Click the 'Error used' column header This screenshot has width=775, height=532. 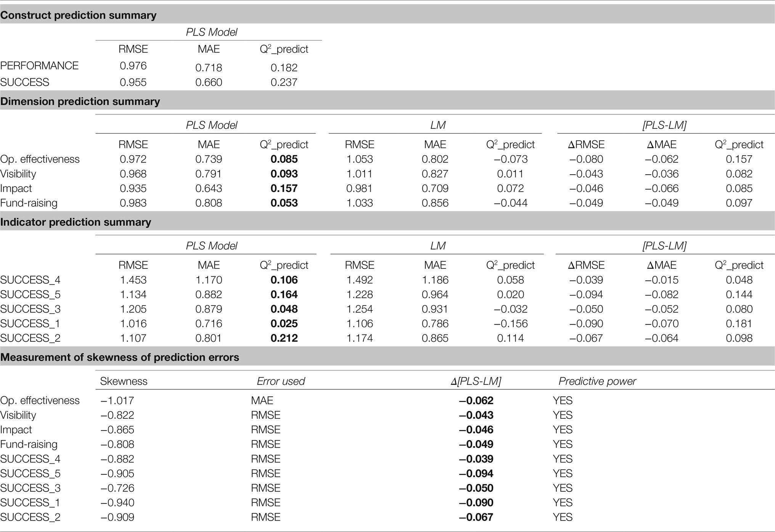281,381
